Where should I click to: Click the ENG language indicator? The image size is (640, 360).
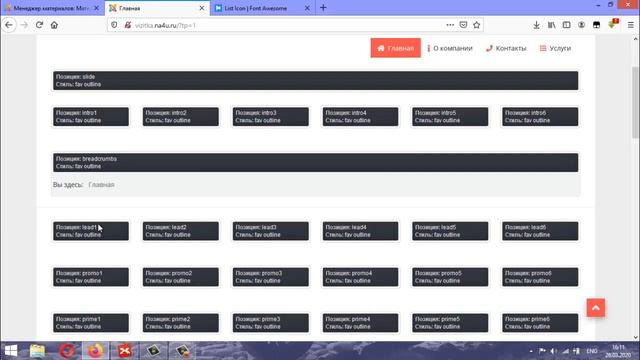592,351
